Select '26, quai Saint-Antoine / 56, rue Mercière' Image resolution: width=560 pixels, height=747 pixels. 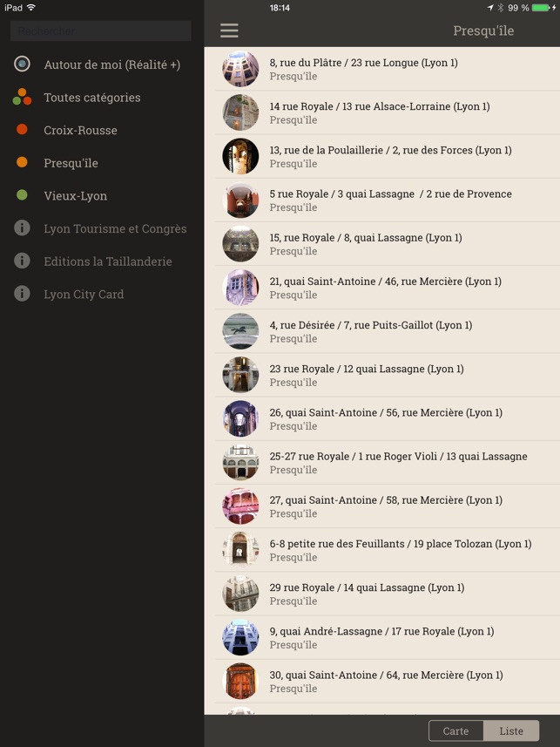click(386, 413)
